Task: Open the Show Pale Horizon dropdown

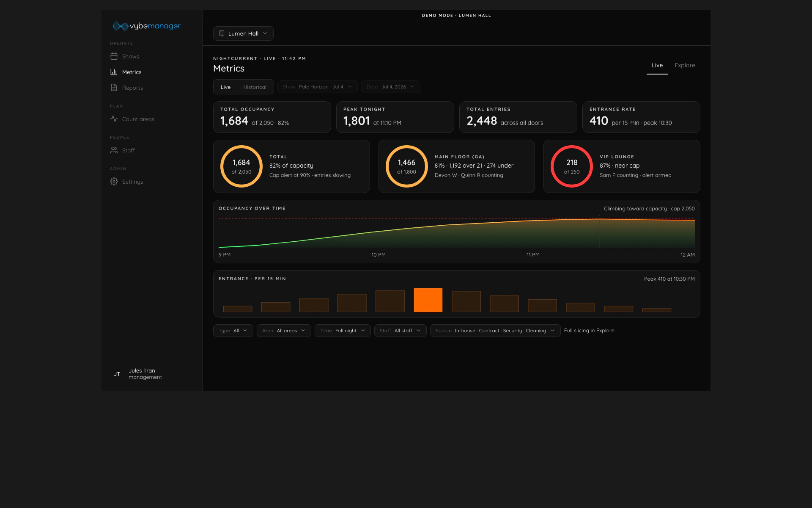Action: pos(317,87)
